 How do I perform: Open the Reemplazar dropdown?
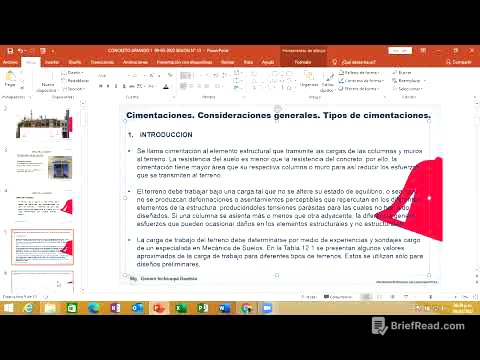[409, 80]
